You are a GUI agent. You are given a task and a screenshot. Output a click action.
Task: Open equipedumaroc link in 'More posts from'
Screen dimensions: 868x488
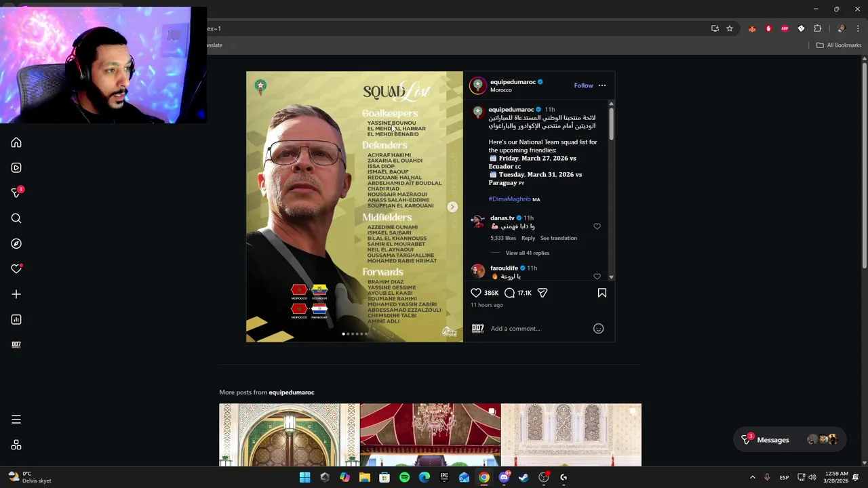coord(291,392)
